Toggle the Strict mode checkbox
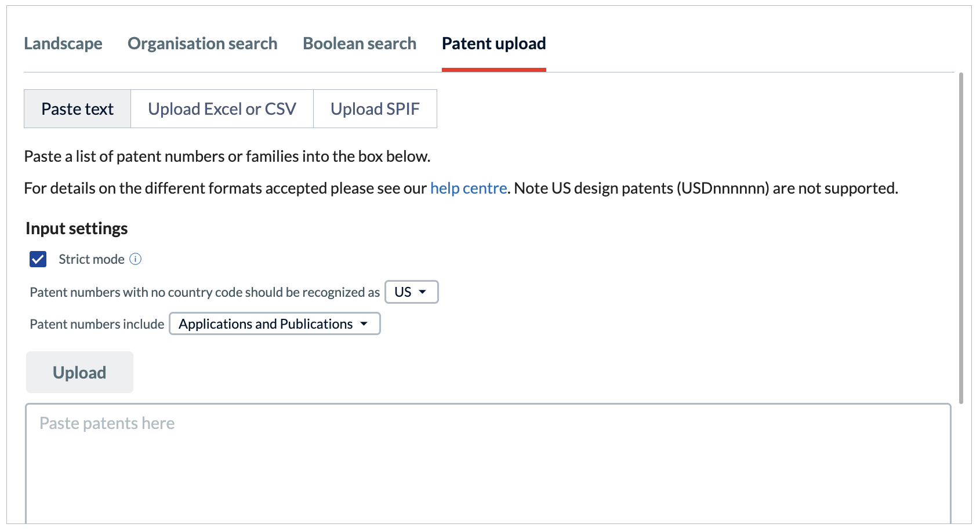980x531 pixels. click(38, 259)
